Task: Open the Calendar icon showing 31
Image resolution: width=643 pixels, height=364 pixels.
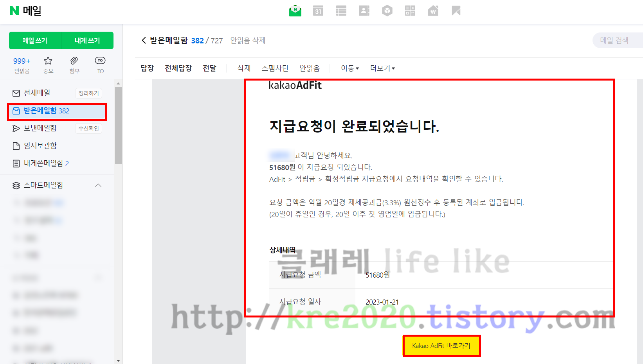Action: [318, 11]
